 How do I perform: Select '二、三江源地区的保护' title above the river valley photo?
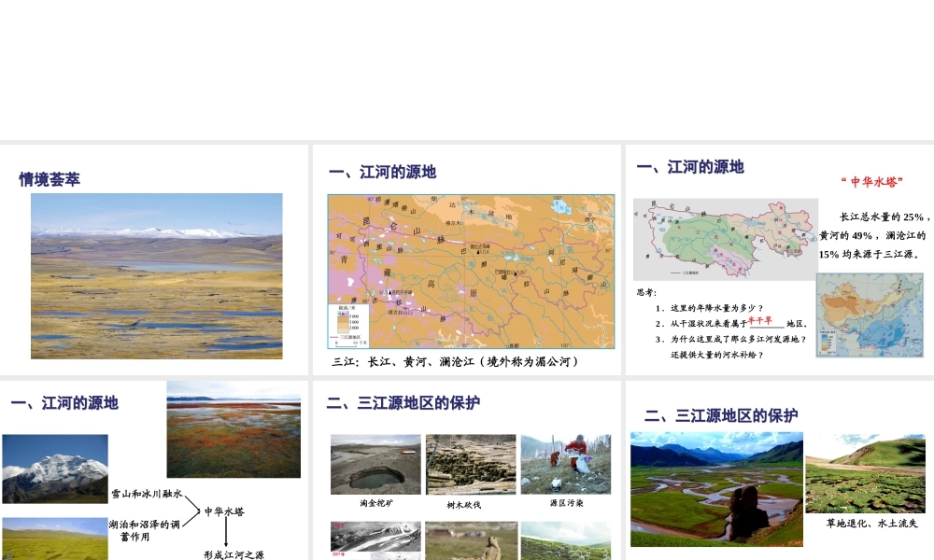click(x=721, y=415)
